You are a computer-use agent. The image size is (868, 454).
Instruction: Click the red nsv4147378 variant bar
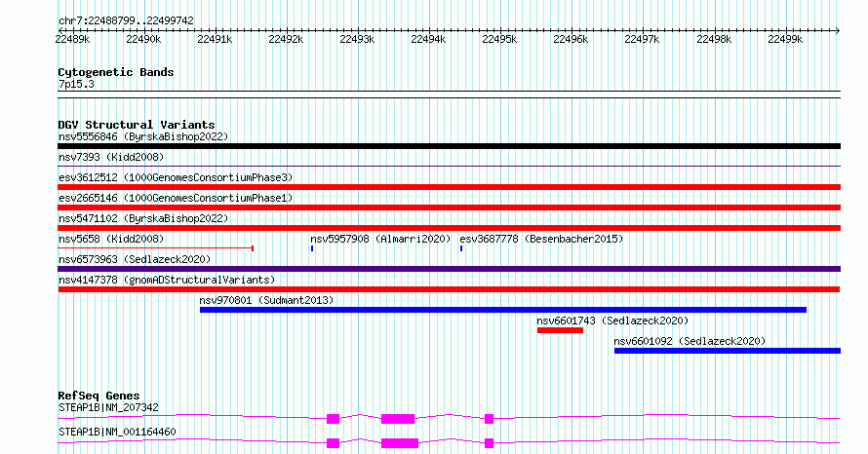[449, 289]
